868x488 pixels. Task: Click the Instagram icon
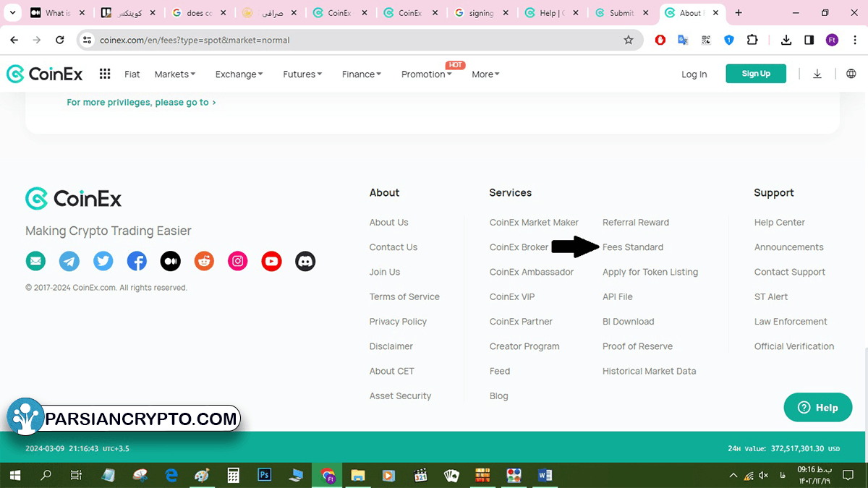point(238,261)
